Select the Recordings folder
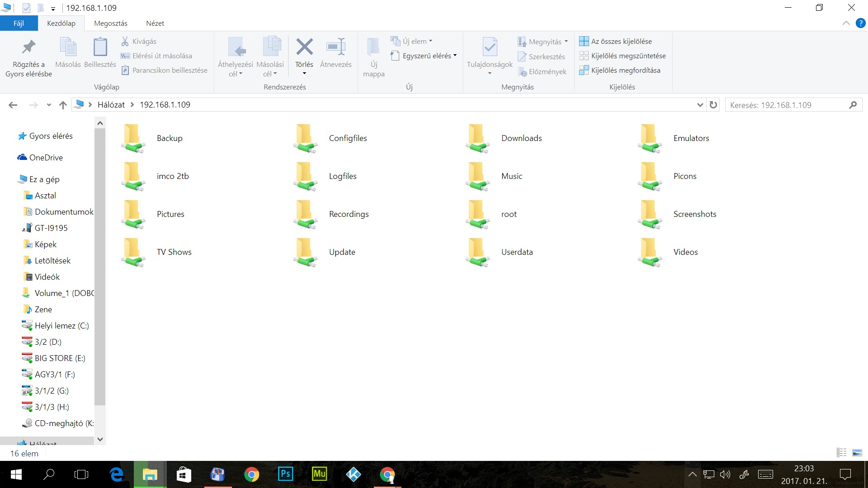 tap(331, 214)
